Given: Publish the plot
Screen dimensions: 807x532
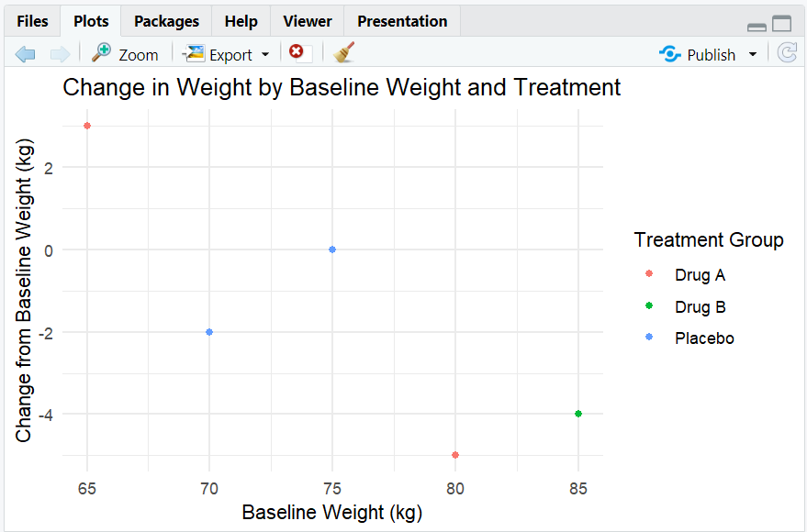Looking at the screenshot, I should pyautogui.click(x=698, y=54).
